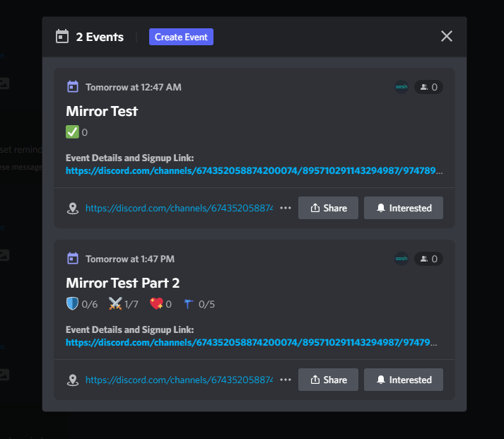
Task: Click the Mirror Test event title
Action: point(102,111)
